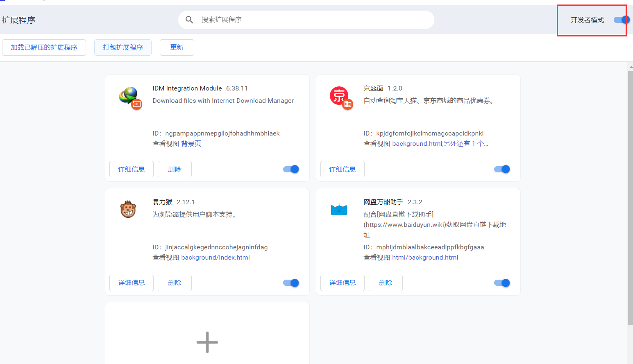633x364 pixels.
Task: Click the plus icon card
Action: (x=207, y=333)
